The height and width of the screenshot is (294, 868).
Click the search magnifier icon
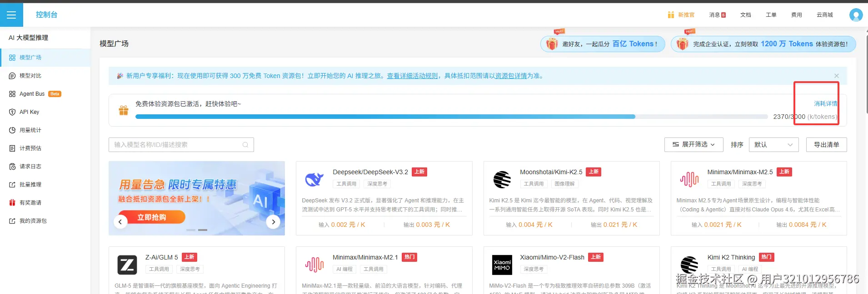(245, 145)
